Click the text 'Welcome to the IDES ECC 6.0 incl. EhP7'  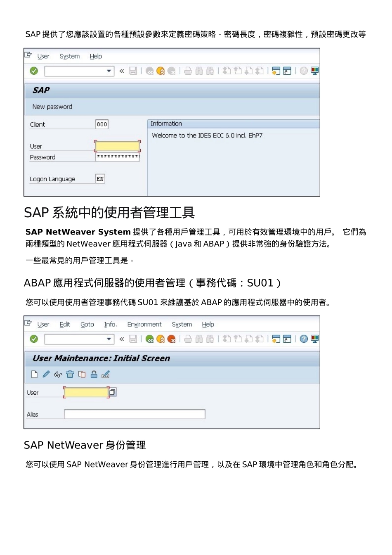[x=207, y=135]
